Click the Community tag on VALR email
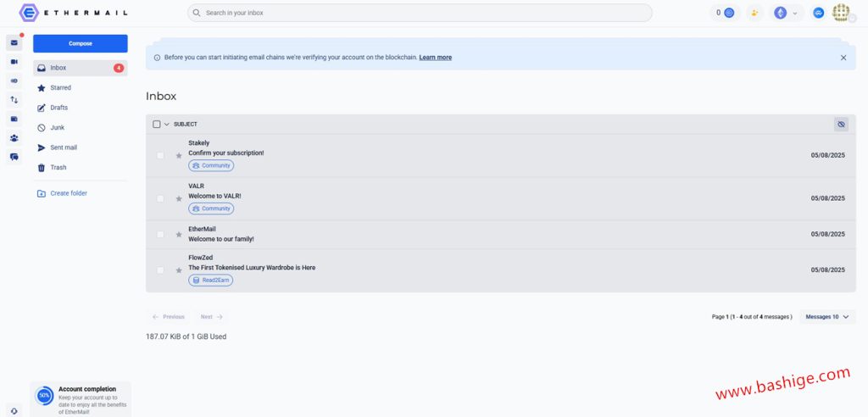Image resolution: width=868 pixels, height=417 pixels. [x=211, y=208]
